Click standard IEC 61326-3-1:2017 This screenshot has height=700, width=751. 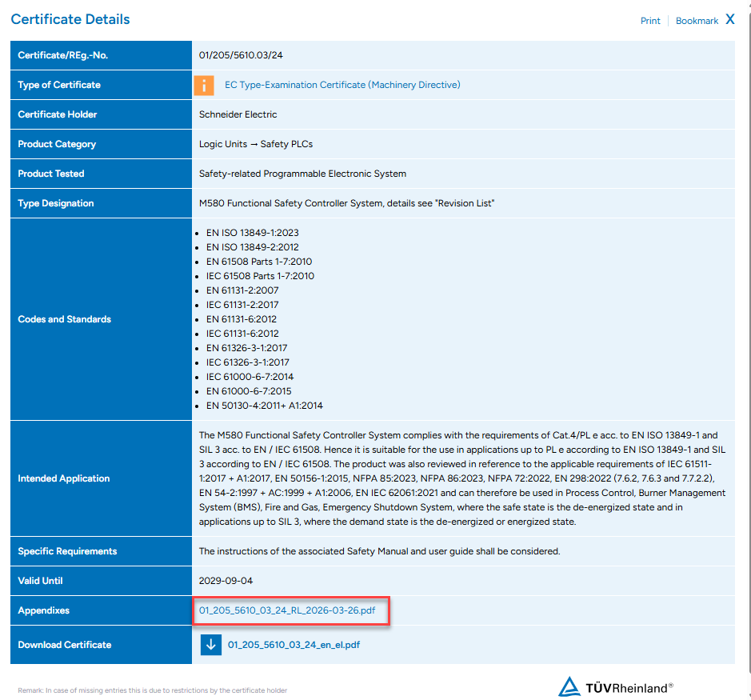point(248,362)
